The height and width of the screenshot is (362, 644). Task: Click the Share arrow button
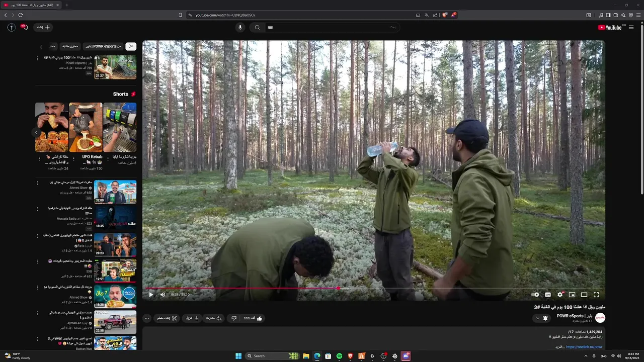[x=214, y=318]
